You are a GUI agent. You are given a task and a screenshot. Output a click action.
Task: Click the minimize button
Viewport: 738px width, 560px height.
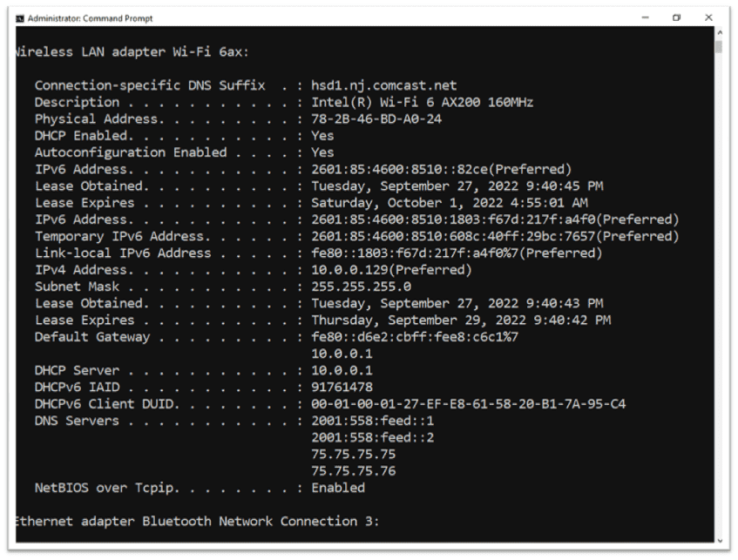pos(645,17)
